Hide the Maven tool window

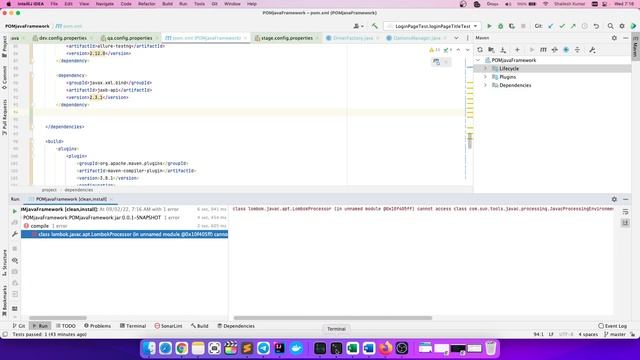[626, 38]
